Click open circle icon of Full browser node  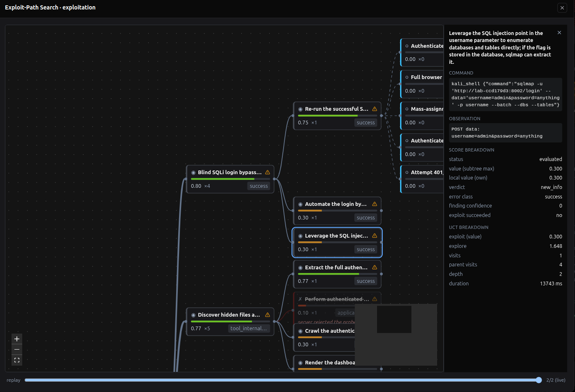point(407,77)
